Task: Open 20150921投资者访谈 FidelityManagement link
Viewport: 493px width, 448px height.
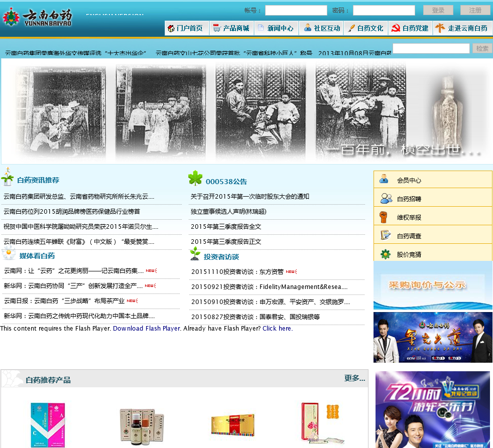Action: pyautogui.click(x=270, y=287)
